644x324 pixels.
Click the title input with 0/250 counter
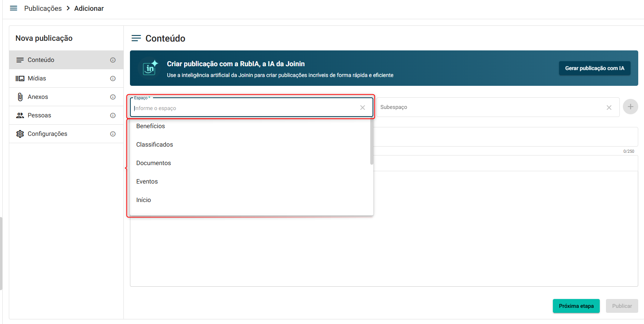(506, 137)
